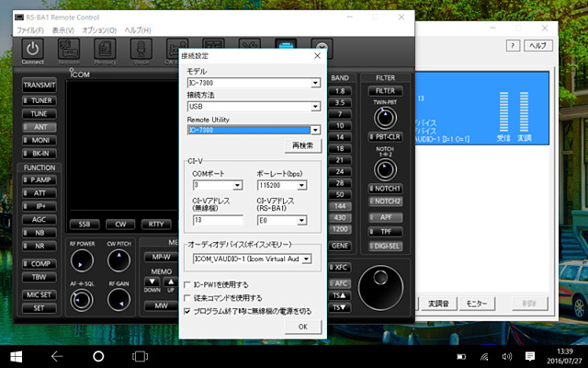
Task: Select RTTY mode button
Action: (156, 224)
